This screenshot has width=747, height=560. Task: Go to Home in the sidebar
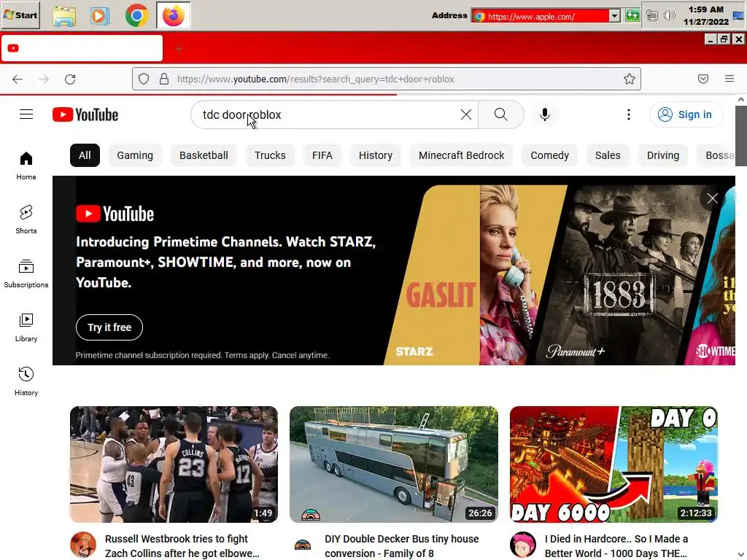(x=26, y=166)
